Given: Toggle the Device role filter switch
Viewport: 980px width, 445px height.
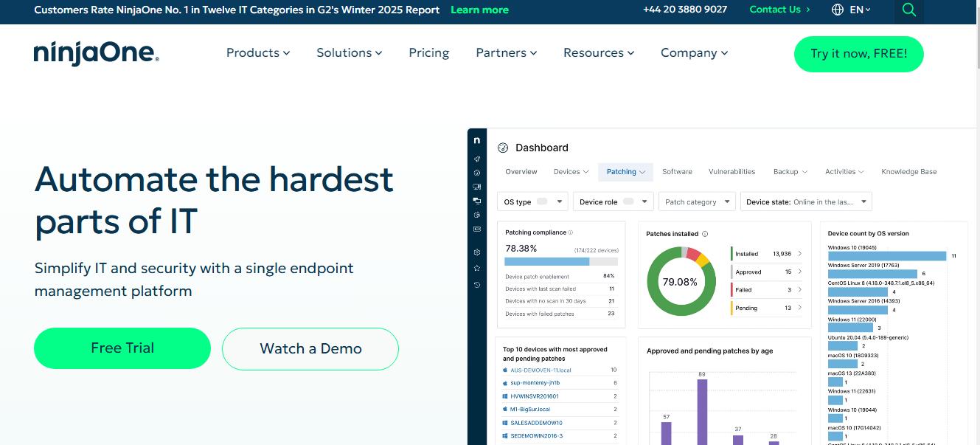Looking at the screenshot, I should point(629,201).
